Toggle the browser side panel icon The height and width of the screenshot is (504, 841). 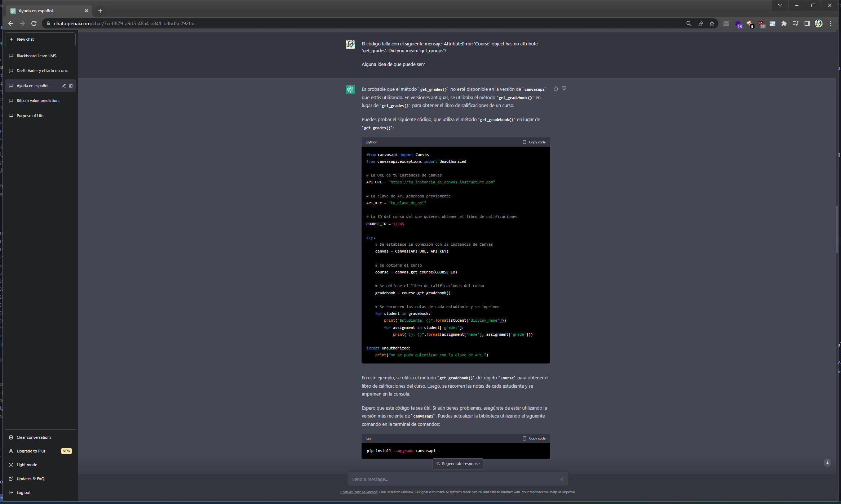coord(807,23)
